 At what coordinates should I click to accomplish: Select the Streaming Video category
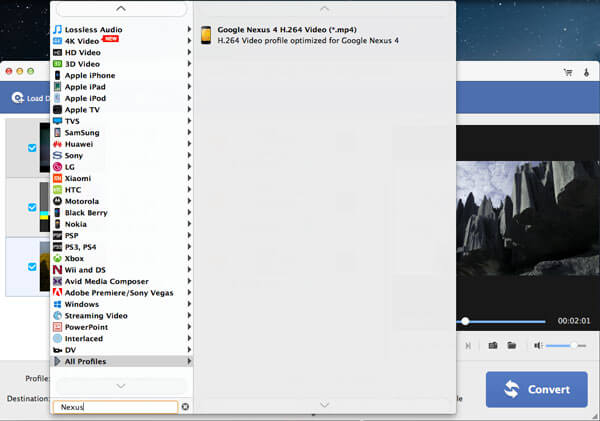[122, 316]
